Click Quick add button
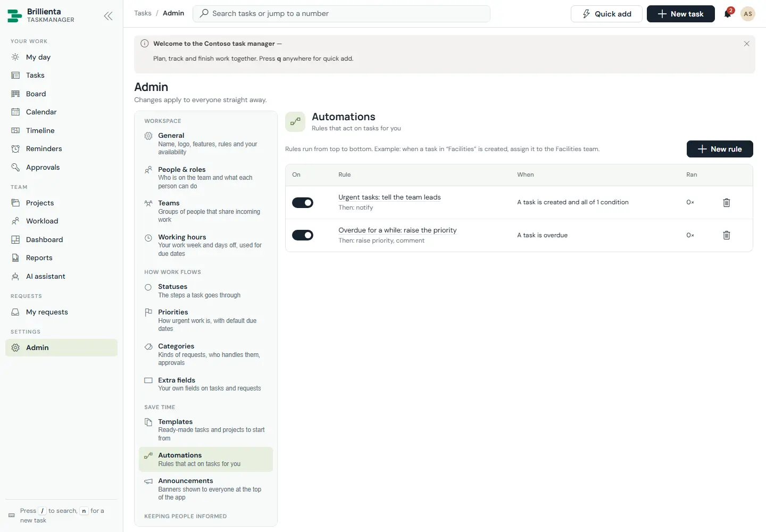The width and height of the screenshot is (766, 532). (x=606, y=14)
